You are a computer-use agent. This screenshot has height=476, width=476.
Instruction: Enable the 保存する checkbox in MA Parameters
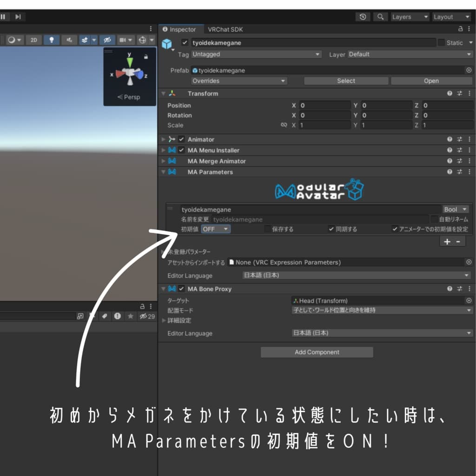tap(267, 229)
